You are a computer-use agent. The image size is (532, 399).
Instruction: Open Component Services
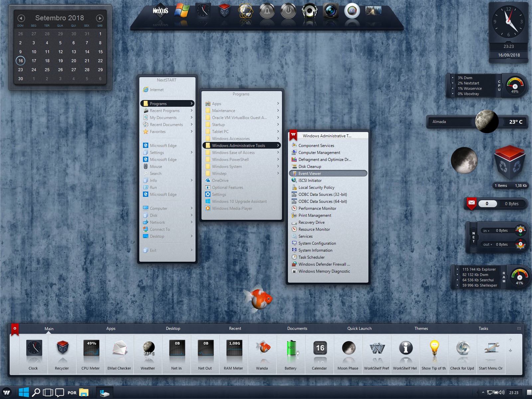[328, 146]
